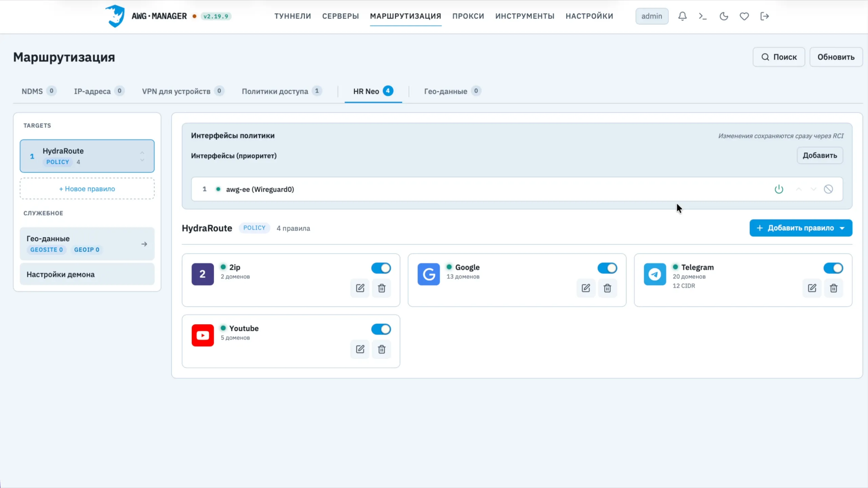Viewport: 868px width, 488px height.
Task: Edit the Youtube rule
Action: (x=360, y=349)
